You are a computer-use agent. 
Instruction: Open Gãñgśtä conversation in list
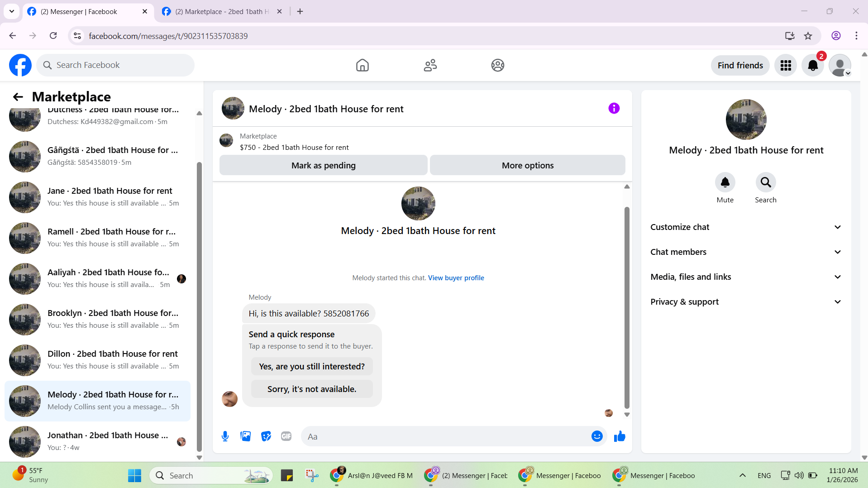click(97, 157)
